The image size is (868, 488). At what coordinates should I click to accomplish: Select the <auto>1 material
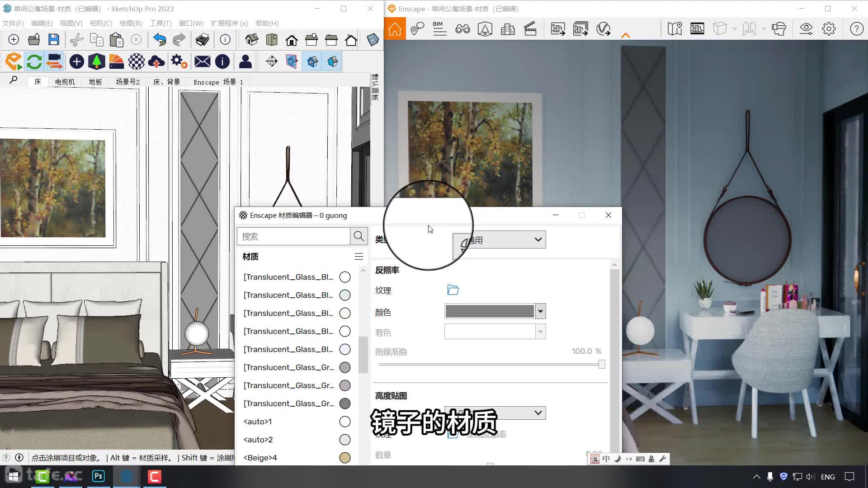(x=297, y=422)
